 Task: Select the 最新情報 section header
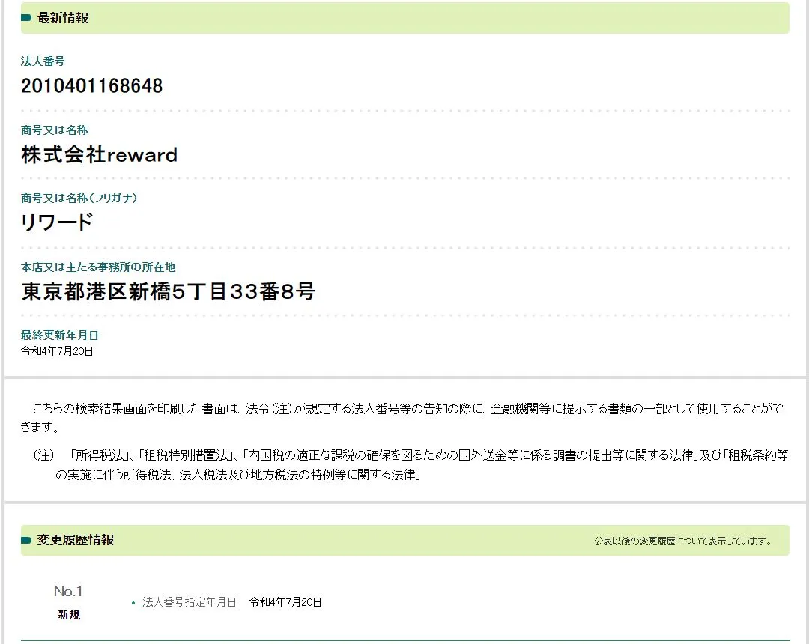[x=63, y=18]
